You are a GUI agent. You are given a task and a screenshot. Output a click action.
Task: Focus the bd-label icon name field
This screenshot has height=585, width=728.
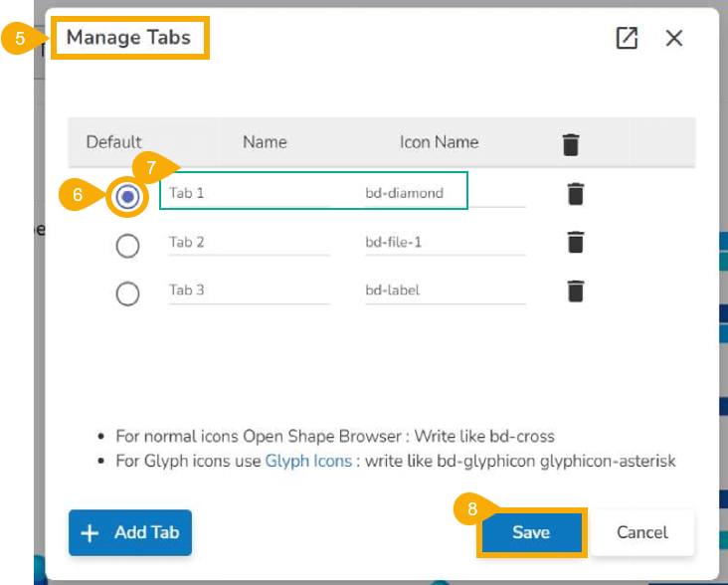coord(444,291)
